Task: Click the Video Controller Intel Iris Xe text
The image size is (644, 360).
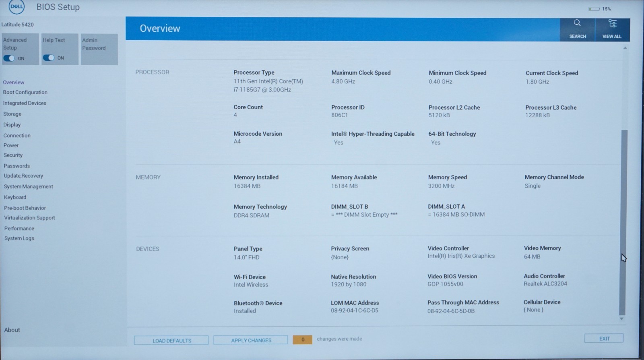Action: point(461,256)
